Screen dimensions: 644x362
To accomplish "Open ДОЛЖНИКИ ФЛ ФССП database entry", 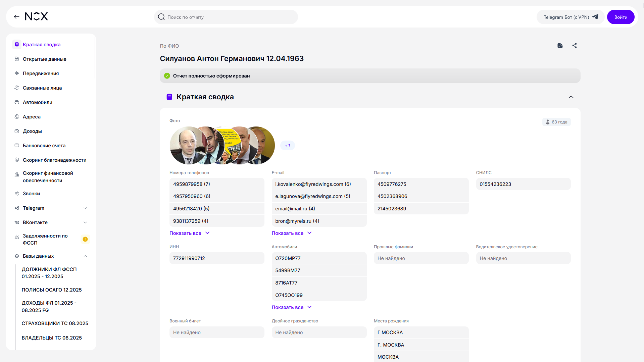I will point(49,273).
